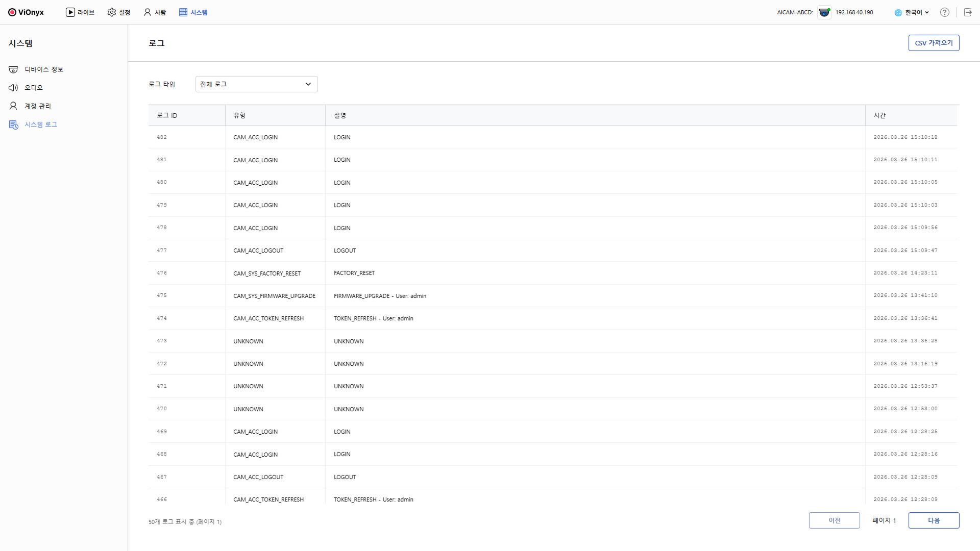Click the 시간 column header
This screenshot has width=980, height=551.
[879, 115]
